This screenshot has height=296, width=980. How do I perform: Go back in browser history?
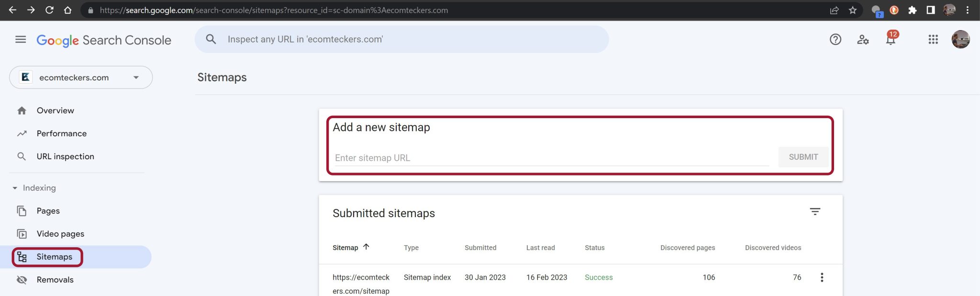point(12,10)
